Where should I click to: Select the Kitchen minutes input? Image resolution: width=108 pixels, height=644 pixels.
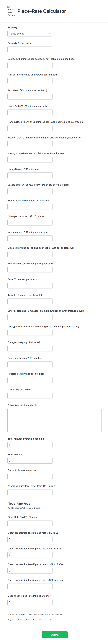30,144
